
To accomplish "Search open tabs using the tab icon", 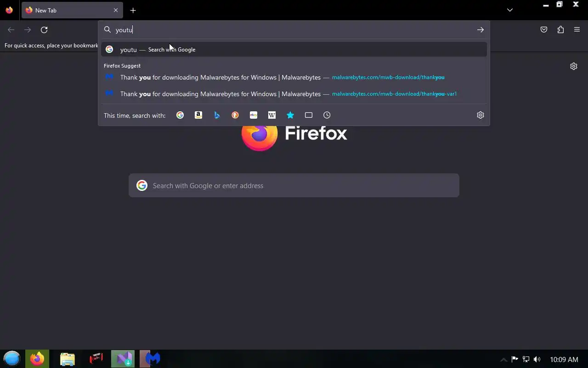I will pos(309,115).
